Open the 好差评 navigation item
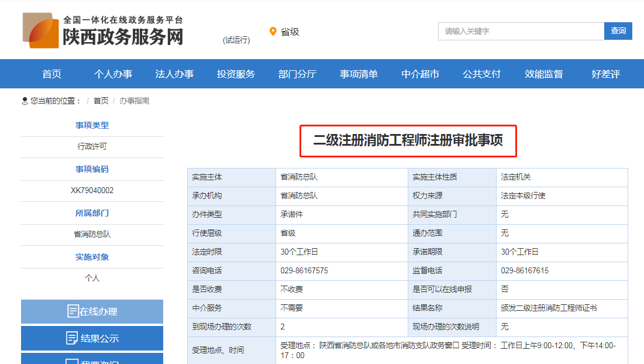The image size is (644, 364). [605, 74]
